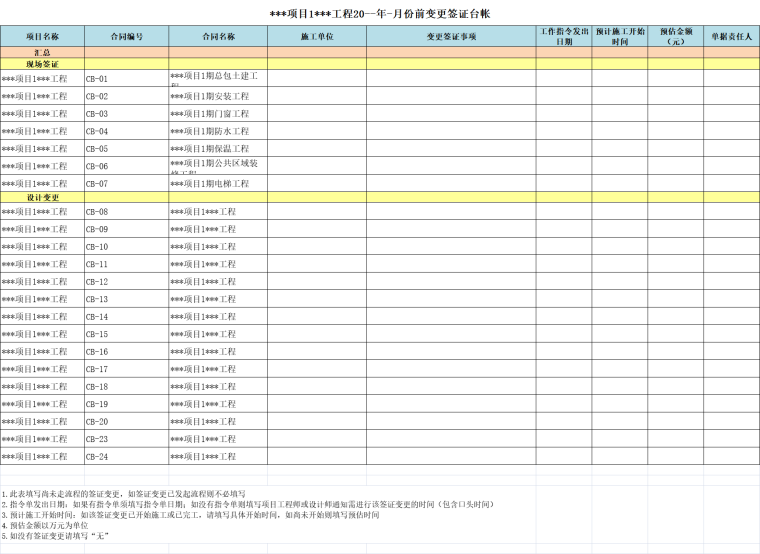Screen dimensions: 760x554
Task: Select note 1 about 尚未走流程的签证变更
Action: [x=124, y=494]
